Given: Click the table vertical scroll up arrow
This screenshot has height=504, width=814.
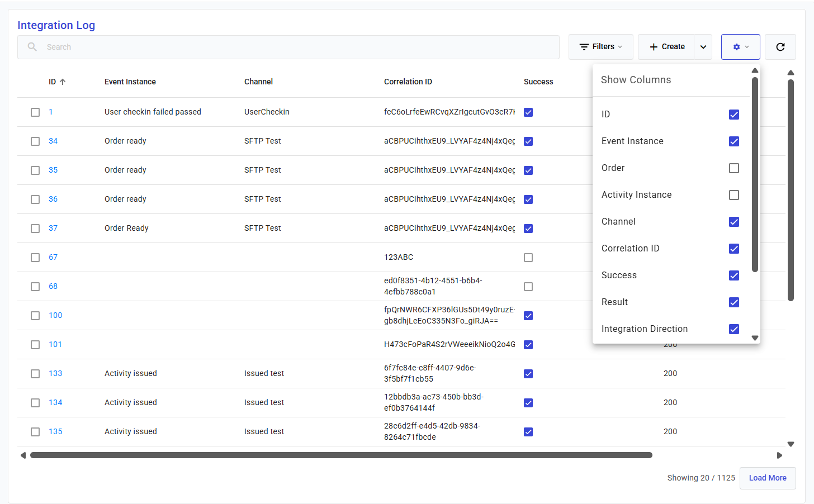Looking at the screenshot, I should click(x=791, y=73).
